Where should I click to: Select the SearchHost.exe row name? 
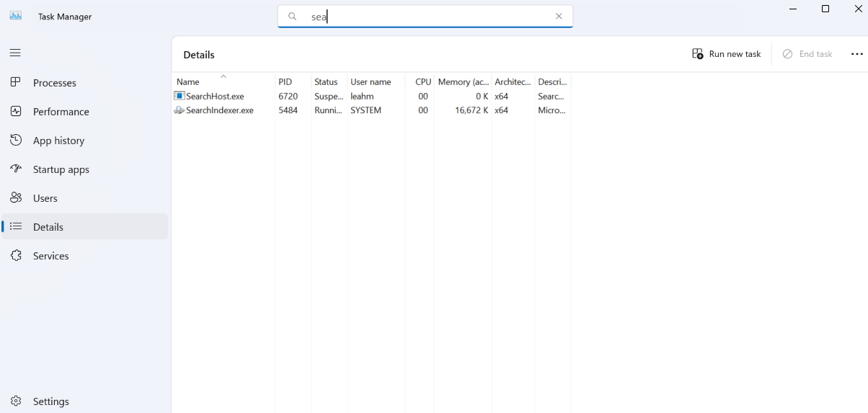[x=215, y=96]
